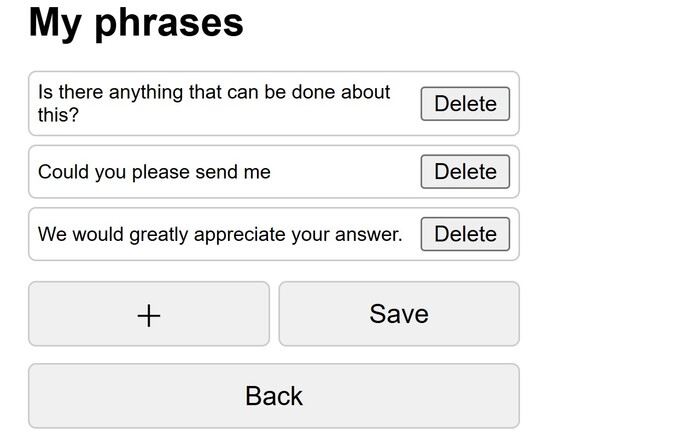Delete the 'Could you please send me' phrase

coord(465,172)
